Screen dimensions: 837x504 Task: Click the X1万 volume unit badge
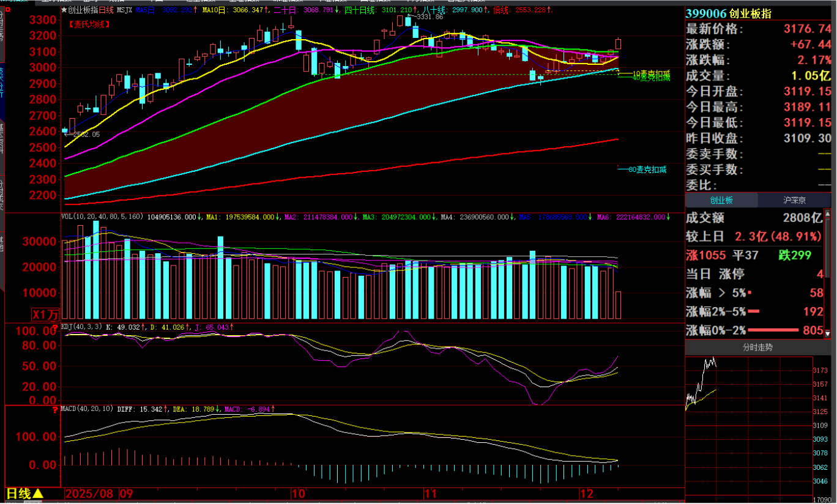46,314
